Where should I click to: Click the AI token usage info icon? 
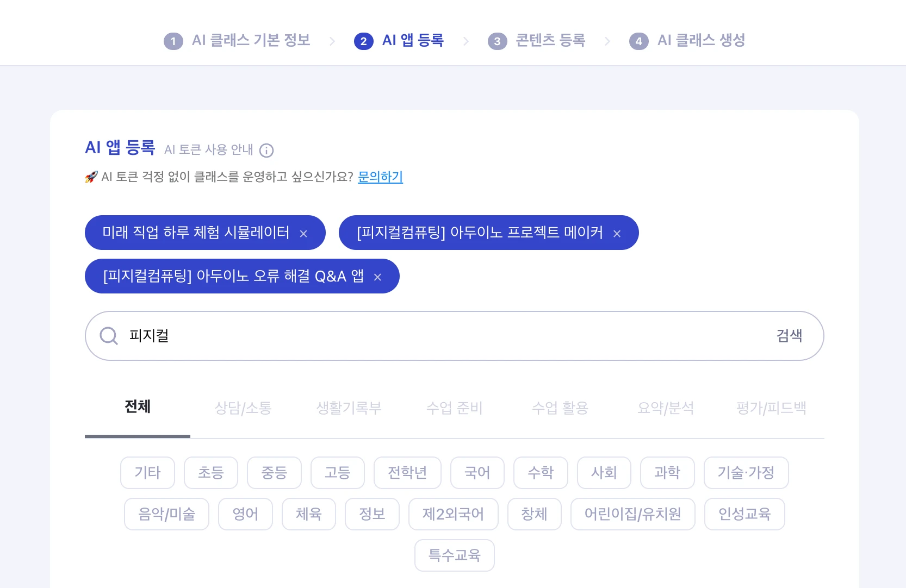[x=266, y=151]
